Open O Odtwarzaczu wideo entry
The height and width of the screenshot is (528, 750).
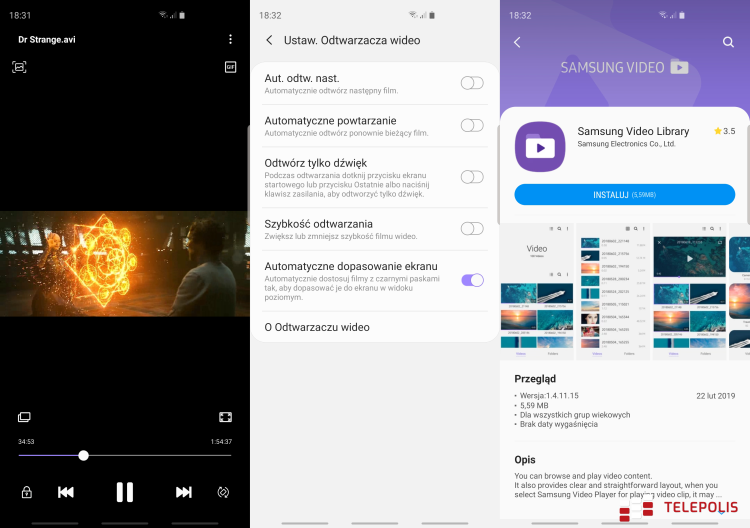(x=317, y=327)
